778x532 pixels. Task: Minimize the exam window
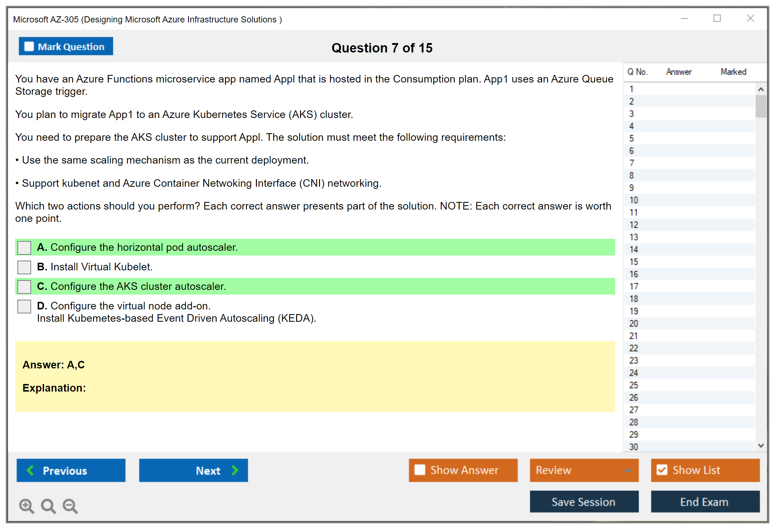[684, 18]
